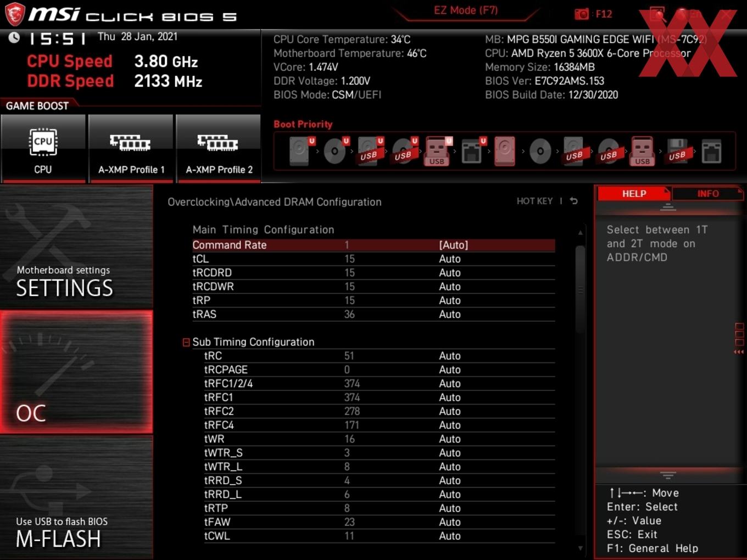Click the back arrow next to HOT KEY

pyautogui.click(x=573, y=201)
